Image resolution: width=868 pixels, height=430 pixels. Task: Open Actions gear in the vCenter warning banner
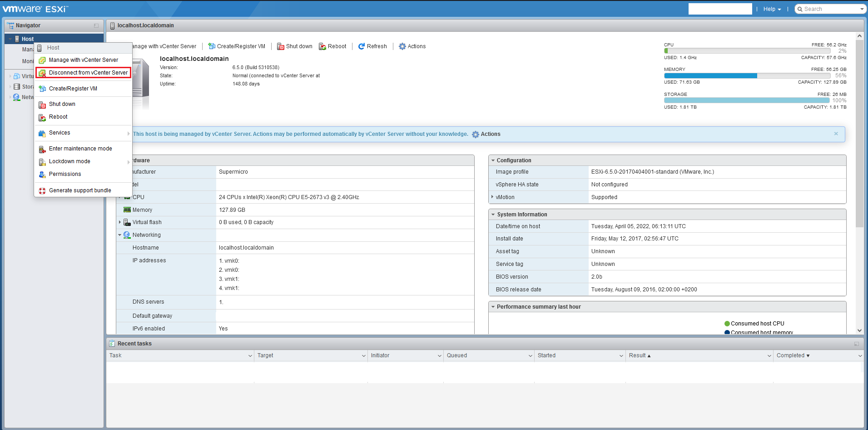486,134
